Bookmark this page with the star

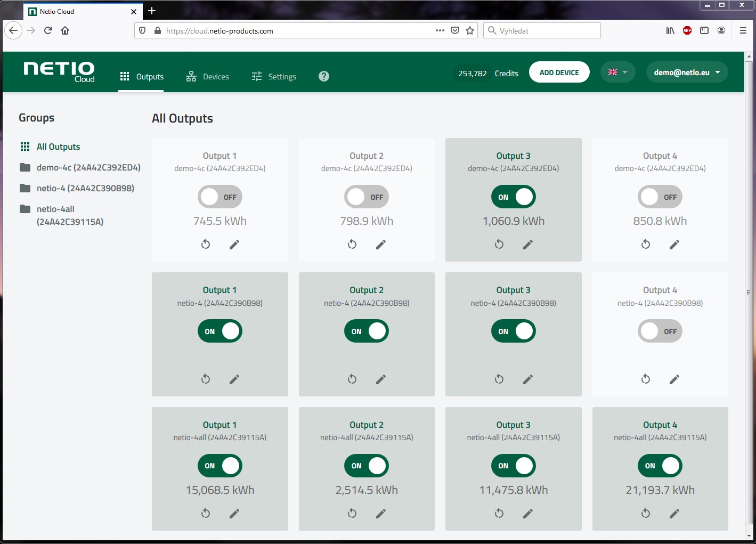470,30
